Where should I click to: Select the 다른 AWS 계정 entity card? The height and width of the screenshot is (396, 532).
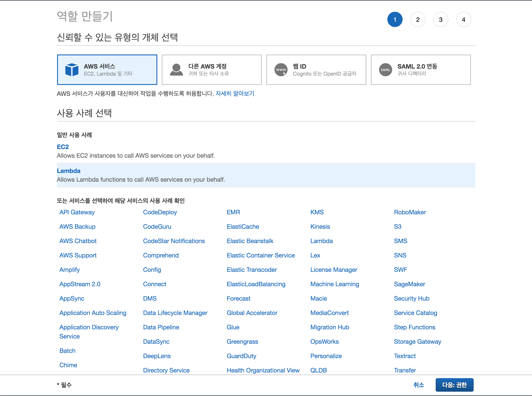[212, 70]
